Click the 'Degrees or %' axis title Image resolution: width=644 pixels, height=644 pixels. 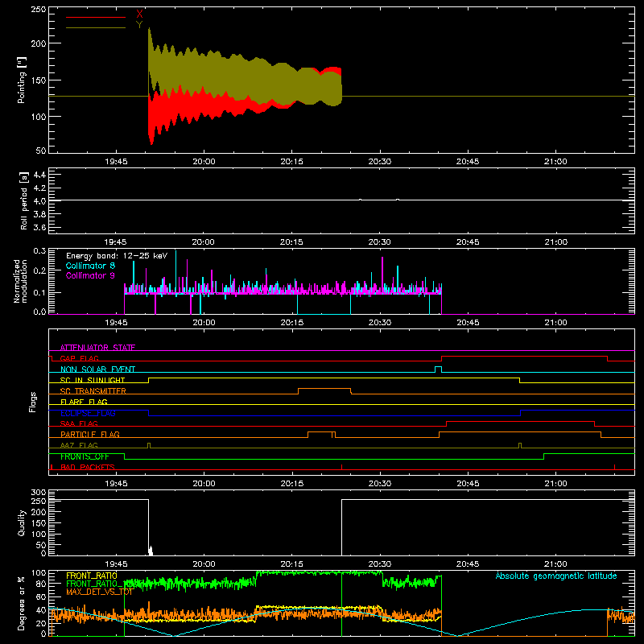[21, 604]
